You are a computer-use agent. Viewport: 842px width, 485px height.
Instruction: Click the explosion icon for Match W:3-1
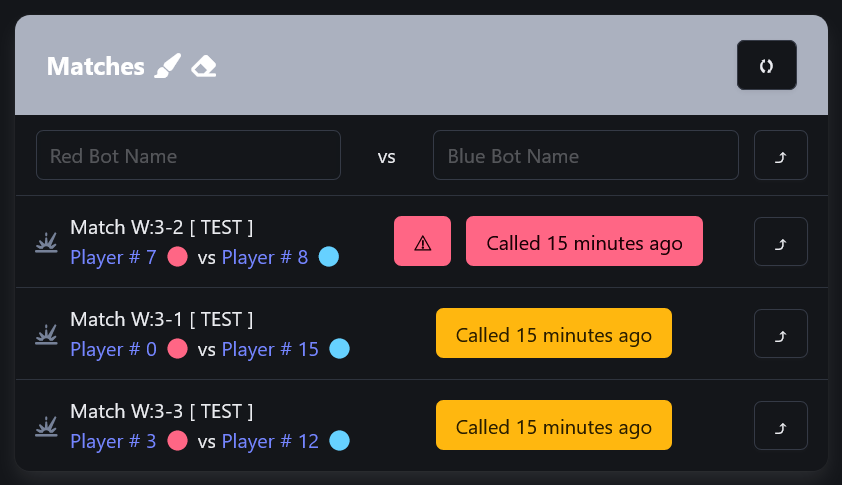click(x=46, y=334)
